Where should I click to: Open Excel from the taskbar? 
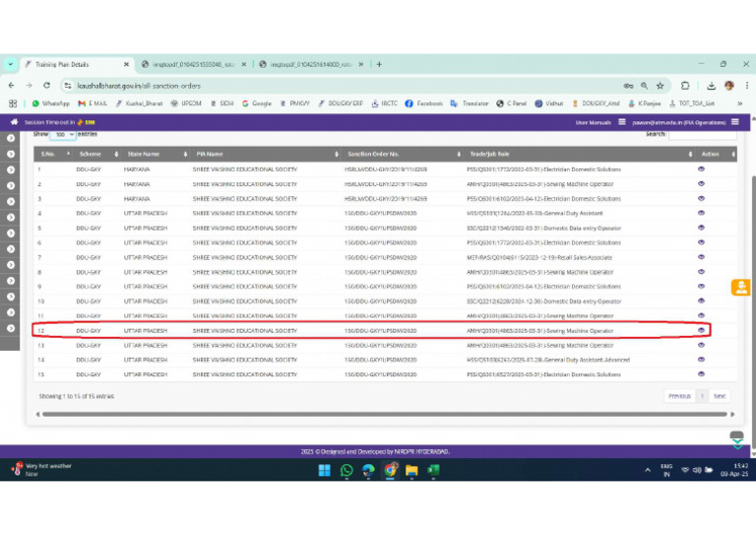click(x=433, y=470)
